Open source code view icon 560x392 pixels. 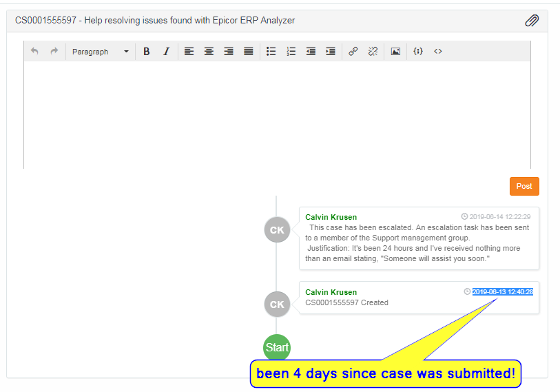click(x=438, y=52)
